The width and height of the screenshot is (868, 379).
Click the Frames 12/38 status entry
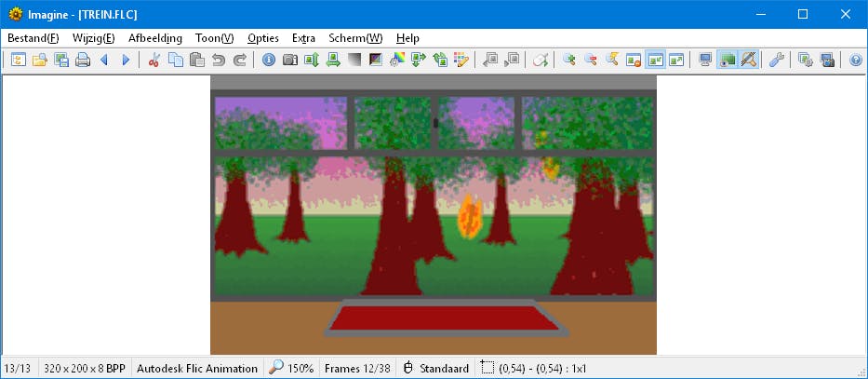[x=357, y=368]
